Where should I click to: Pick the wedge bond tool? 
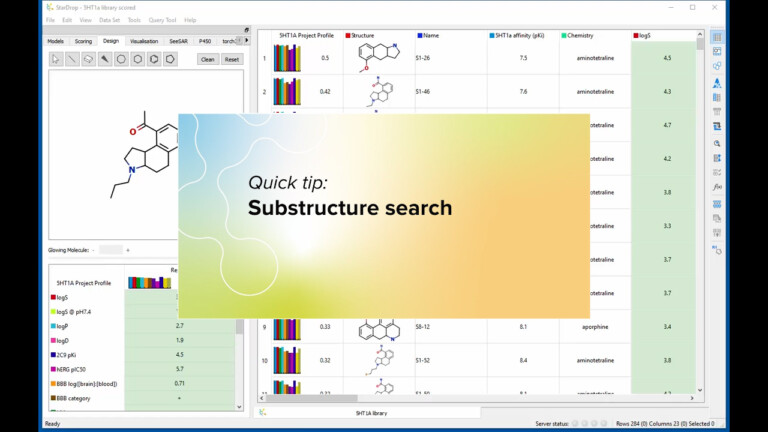(x=105, y=59)
